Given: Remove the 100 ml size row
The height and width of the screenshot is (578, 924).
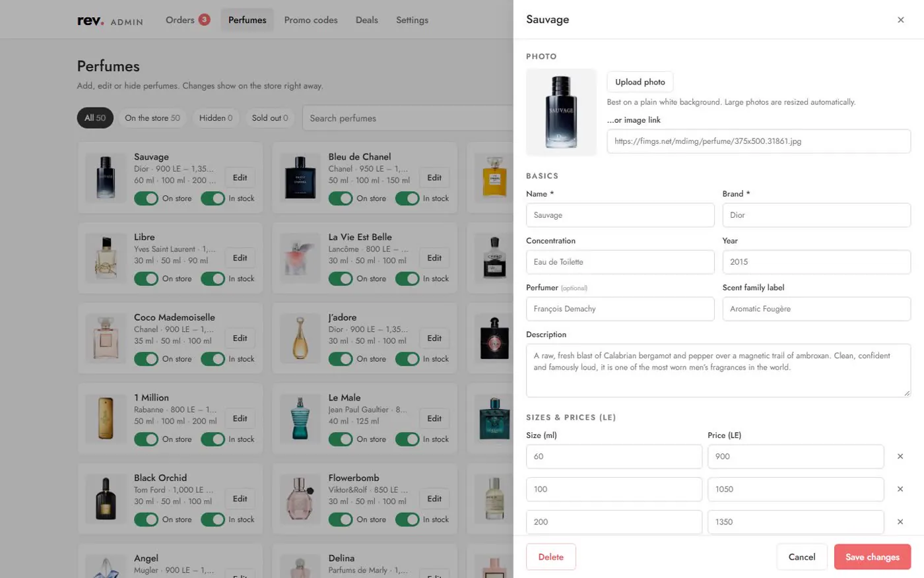Looking at the screenshot, I should pyautogui.click(x=900, y=490).
